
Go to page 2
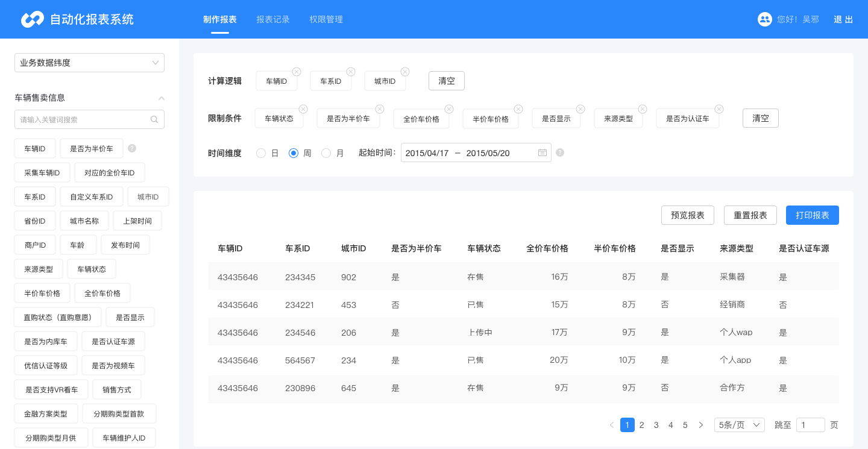pos(642,425)
